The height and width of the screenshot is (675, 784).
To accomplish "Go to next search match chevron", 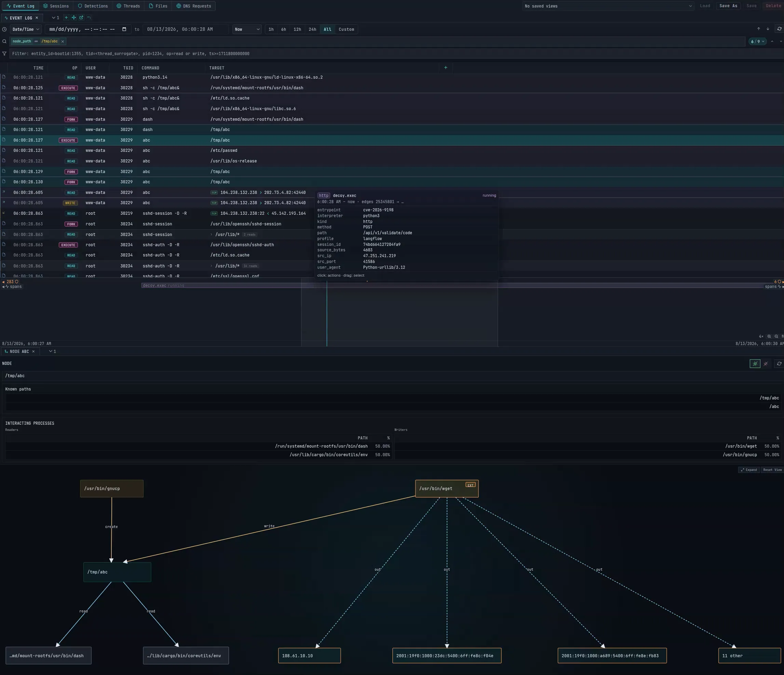I will tap(781, 41).
